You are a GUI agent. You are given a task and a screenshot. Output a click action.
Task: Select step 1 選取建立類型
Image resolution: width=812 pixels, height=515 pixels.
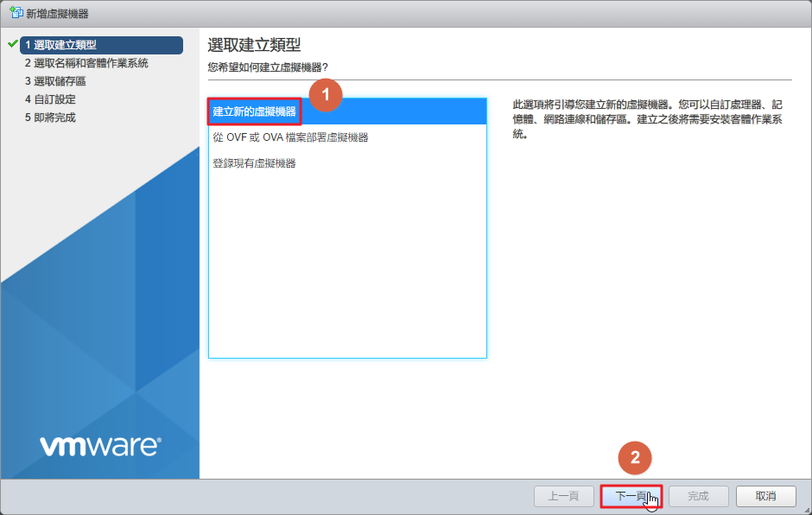(102, 45)
